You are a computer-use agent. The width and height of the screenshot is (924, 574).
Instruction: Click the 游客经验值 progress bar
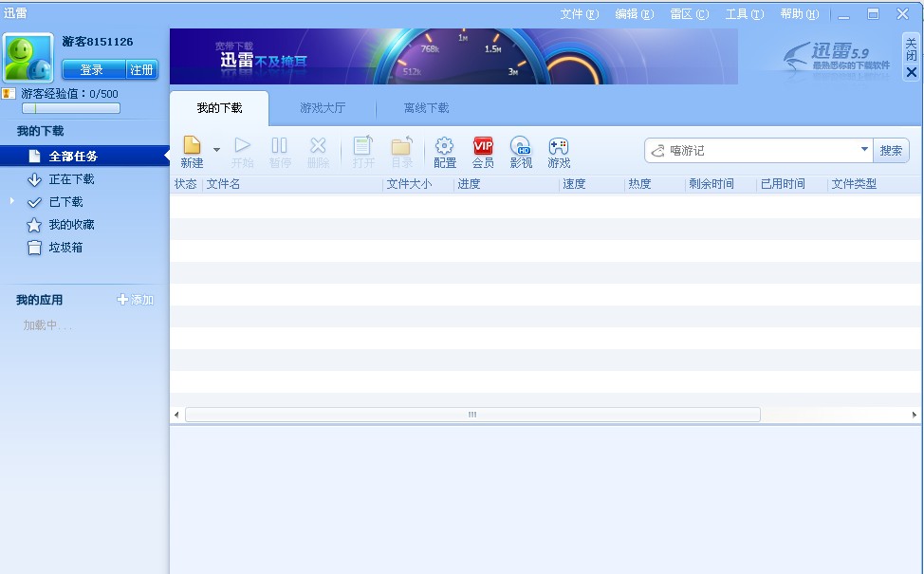(x=71, y=108)
